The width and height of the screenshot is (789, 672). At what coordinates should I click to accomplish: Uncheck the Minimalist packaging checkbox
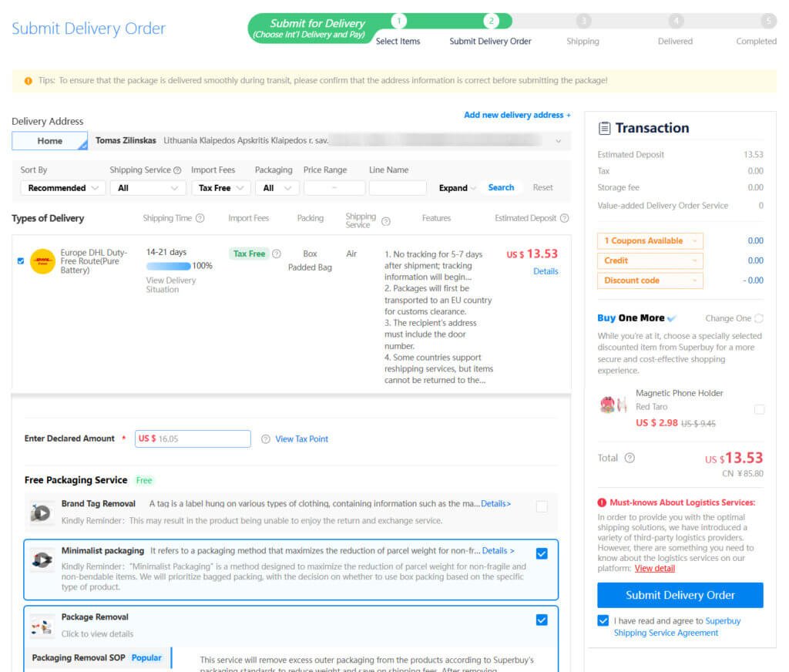click(542, 553)
